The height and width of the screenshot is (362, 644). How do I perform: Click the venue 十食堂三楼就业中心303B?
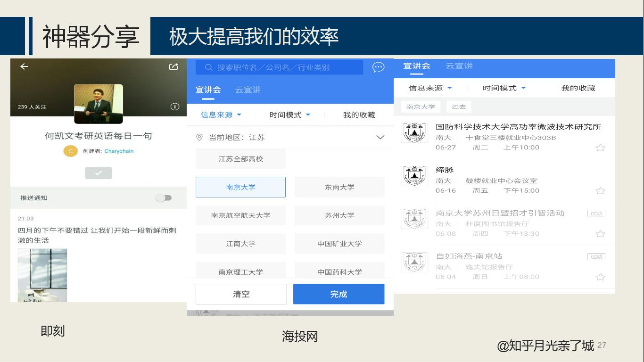point(511,138)
